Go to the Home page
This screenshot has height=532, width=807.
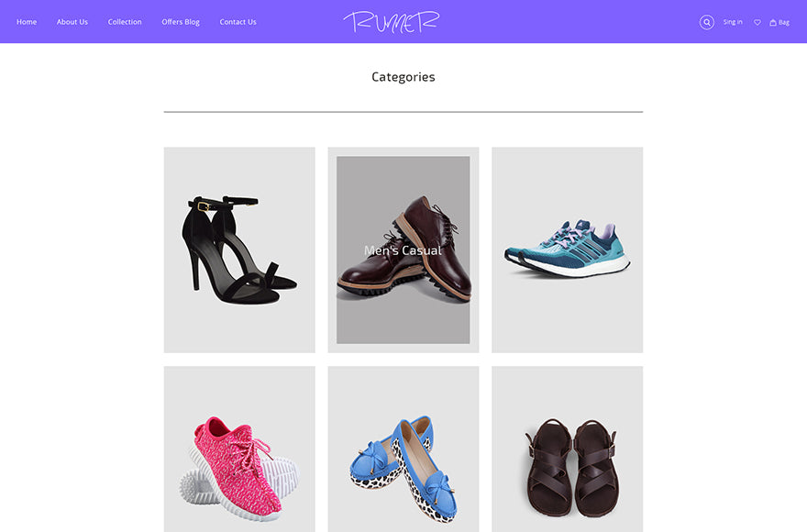(27, 22)
